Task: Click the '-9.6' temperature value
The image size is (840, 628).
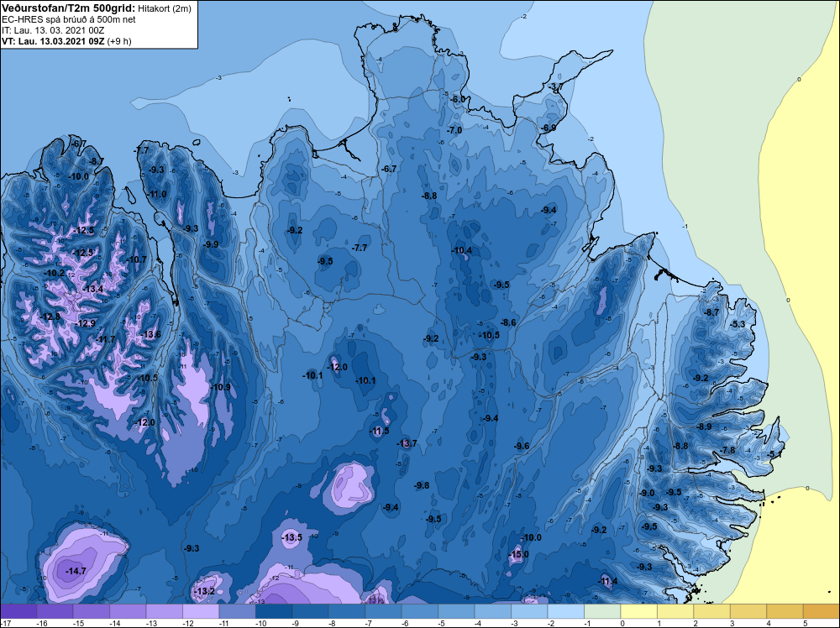Action: point(522,446)
